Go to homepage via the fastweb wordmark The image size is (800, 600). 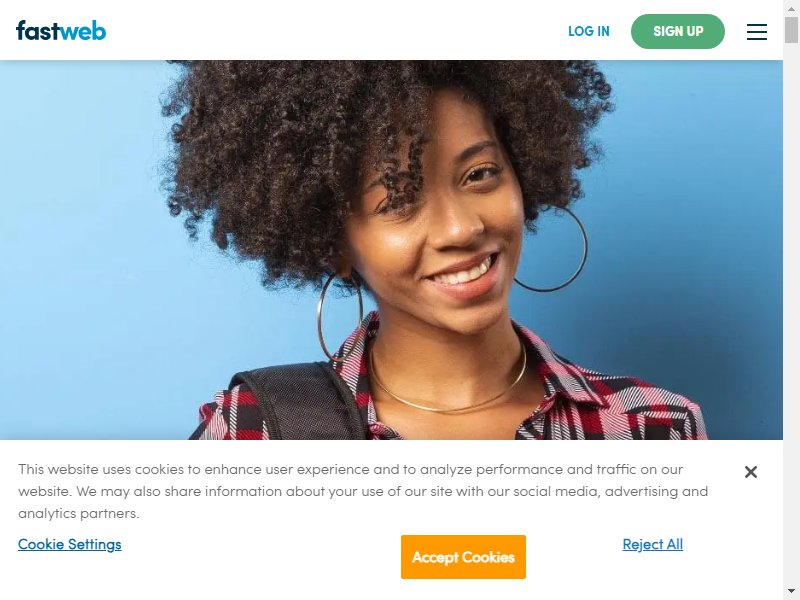61,31
